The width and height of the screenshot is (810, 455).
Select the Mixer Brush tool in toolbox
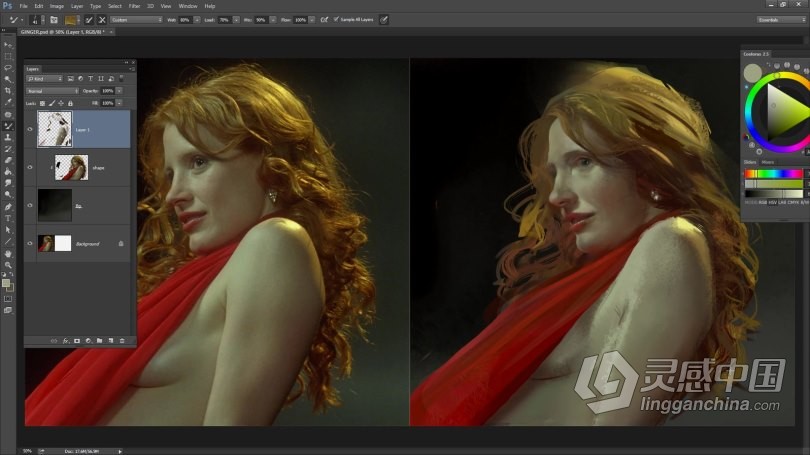pyautogui.click(x=8, y=126)
